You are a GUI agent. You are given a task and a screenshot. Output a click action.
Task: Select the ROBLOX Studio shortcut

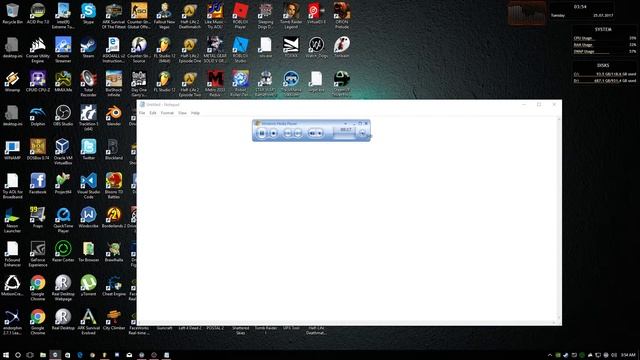(240, 50)
